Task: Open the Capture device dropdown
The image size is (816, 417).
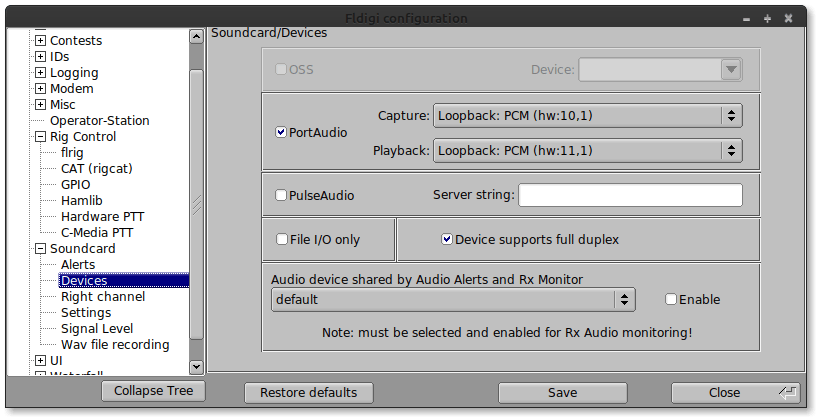Action: tap(588, 116)
